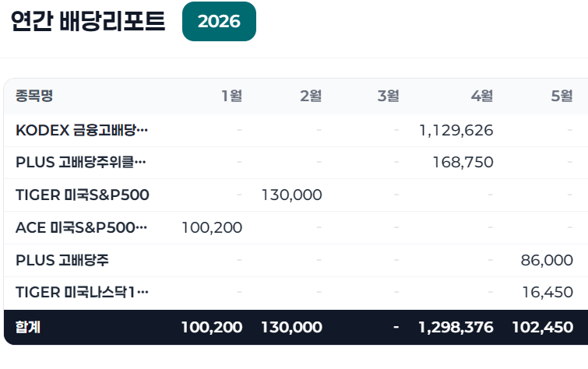Select the 1,129,626 April dividend value

pos(456,131)
